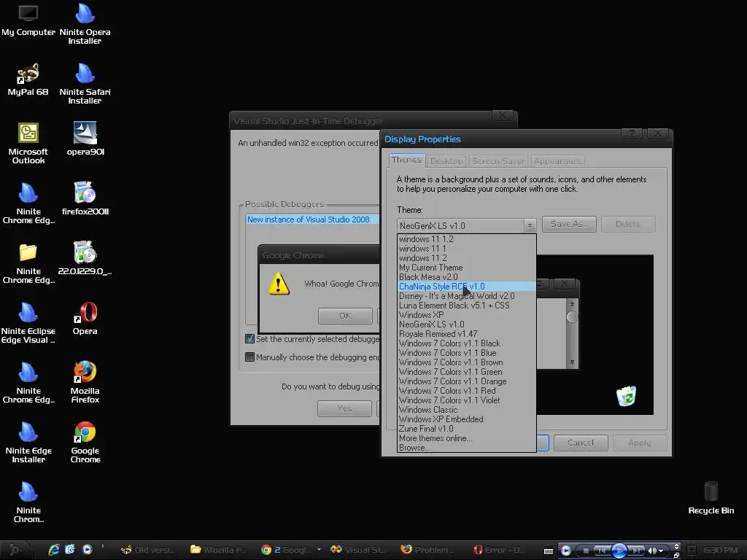Switch to Desktop tab
The height and width of the screenshot is (560, 747).
pos(446,161)
